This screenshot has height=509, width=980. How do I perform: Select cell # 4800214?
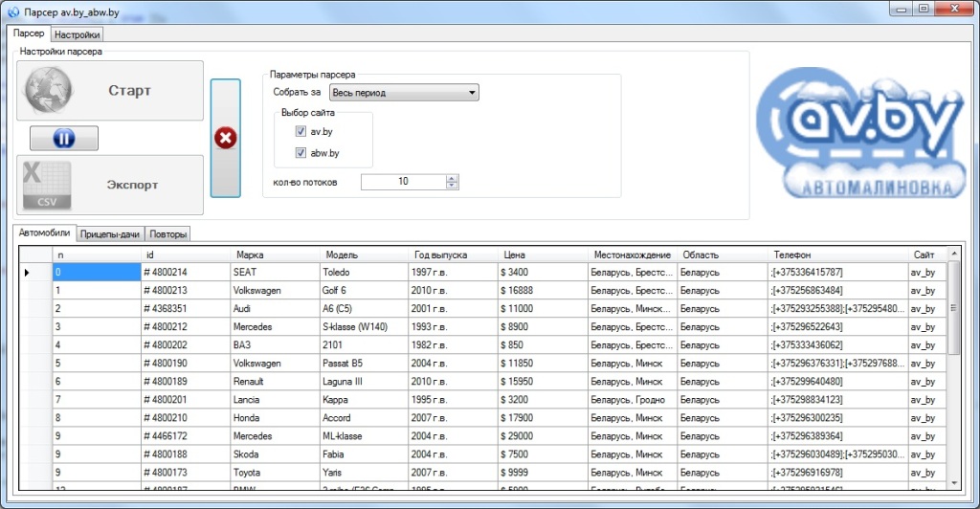[x=186, y=273]
